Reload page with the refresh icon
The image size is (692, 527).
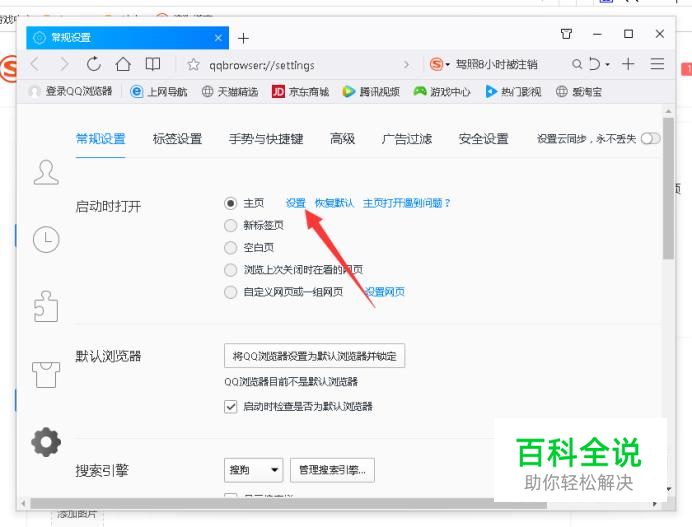click(x=94, y=64)
